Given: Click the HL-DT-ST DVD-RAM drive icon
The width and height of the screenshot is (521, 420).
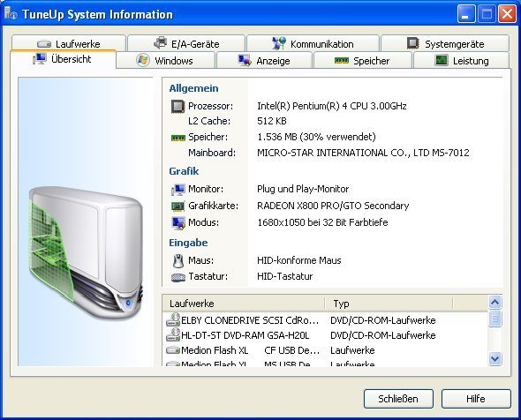Looking at the screenshot, I should pyautogui.click(x=173, y=334).
